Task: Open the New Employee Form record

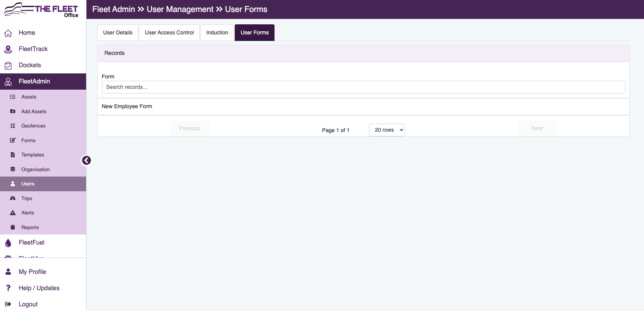Action: tap(363, 107)
